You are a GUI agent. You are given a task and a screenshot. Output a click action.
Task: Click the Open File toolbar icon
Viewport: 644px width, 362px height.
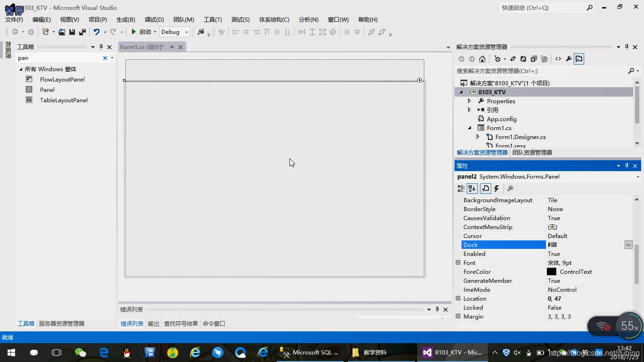coord(62,32)
